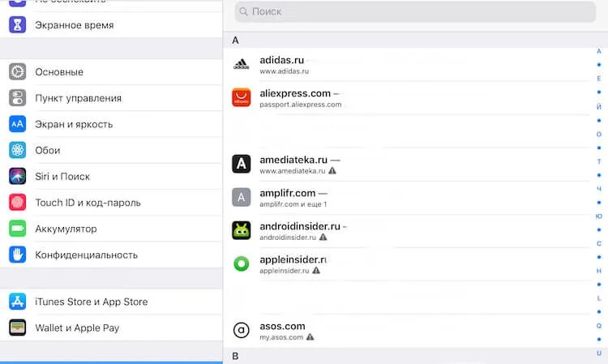Image resolution: width=608 pixels, height=364 pixels.
Task: Tap the red AliExpress icon
Action: pyautogui.click(x=242, y=97)
